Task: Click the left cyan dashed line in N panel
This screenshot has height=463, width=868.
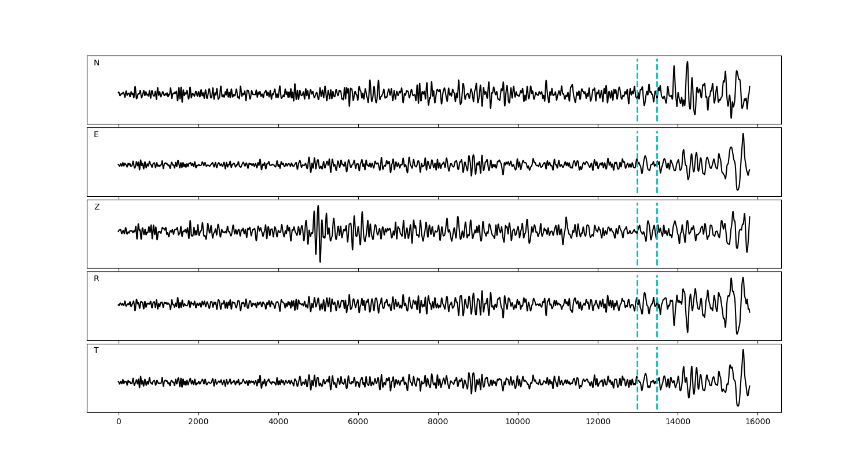Action: [637, 75]
